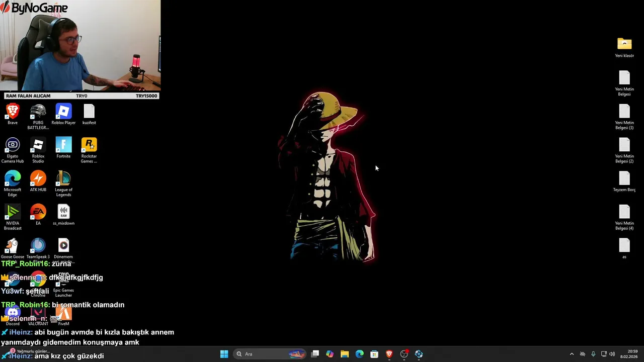Open the Fortnite desktop shortcut
644x362 pixels.
63,148
